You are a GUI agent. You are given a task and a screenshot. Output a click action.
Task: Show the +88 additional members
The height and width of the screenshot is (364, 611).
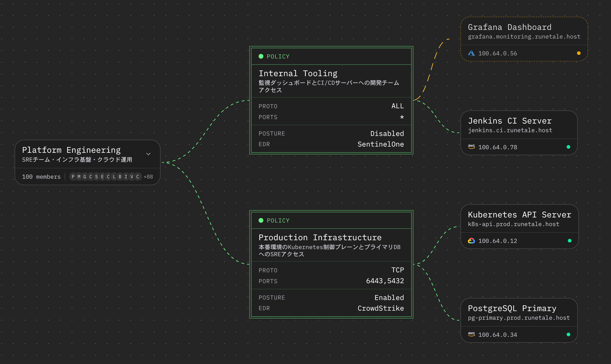[148, 177]
